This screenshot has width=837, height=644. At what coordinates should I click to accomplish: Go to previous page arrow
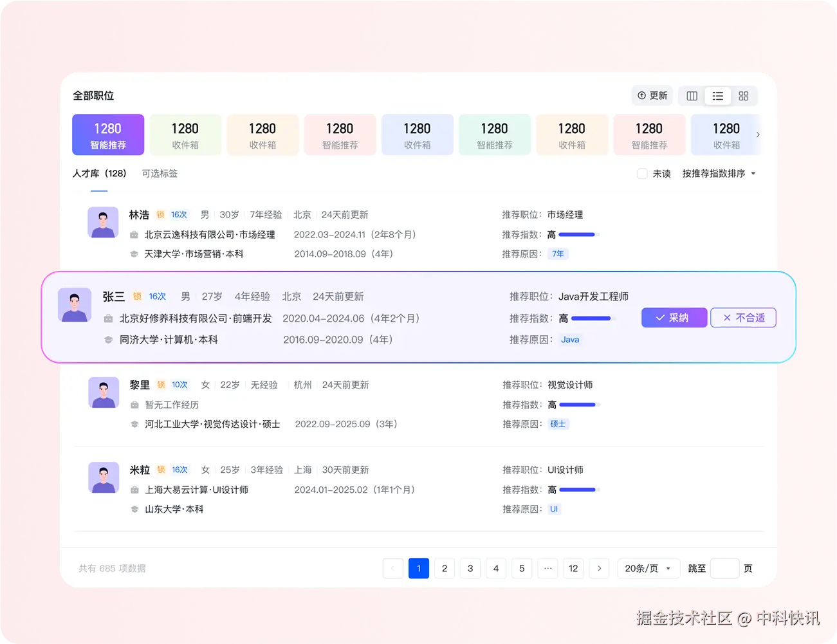393,568
